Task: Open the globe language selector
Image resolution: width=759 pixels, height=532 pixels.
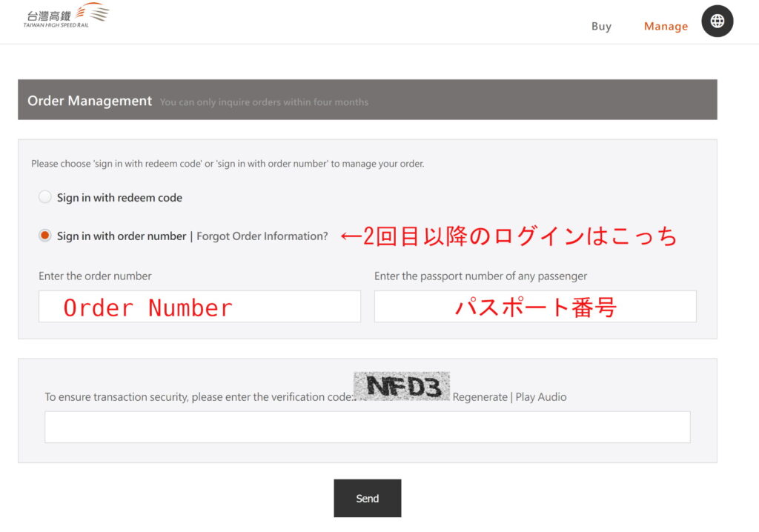Action: (717, 21)
